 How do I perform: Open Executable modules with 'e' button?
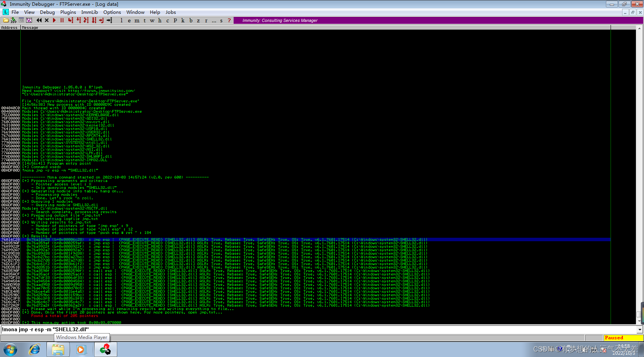point(129,20)
